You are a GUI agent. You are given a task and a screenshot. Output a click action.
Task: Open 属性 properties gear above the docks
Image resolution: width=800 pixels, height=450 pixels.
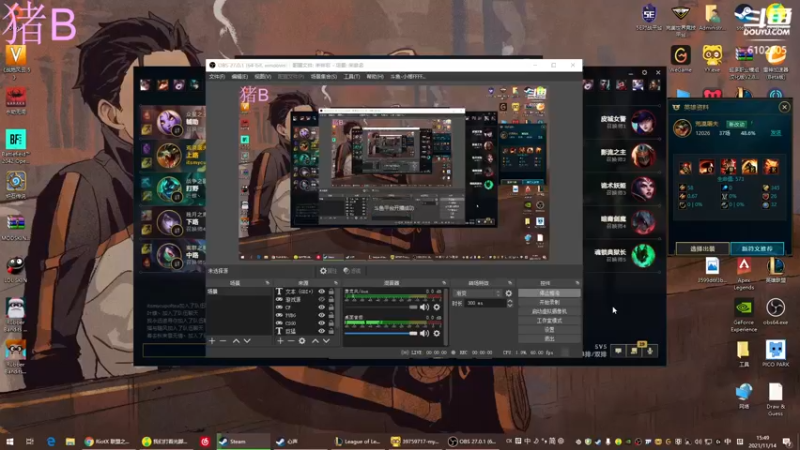[x=328, y=271]
